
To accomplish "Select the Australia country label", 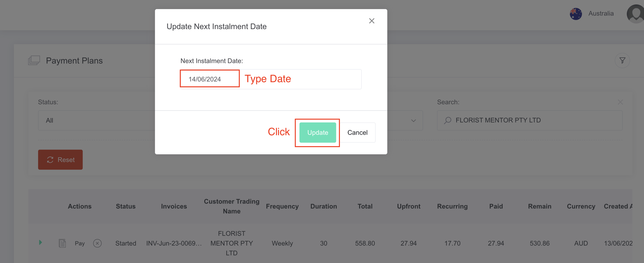I will [x=601, y=13].
